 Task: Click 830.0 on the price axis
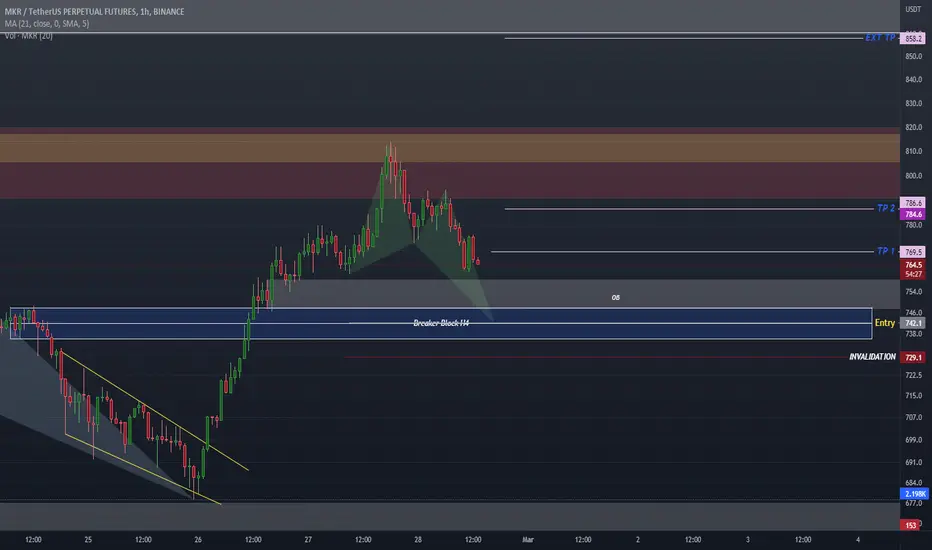(x=914, y=103)
